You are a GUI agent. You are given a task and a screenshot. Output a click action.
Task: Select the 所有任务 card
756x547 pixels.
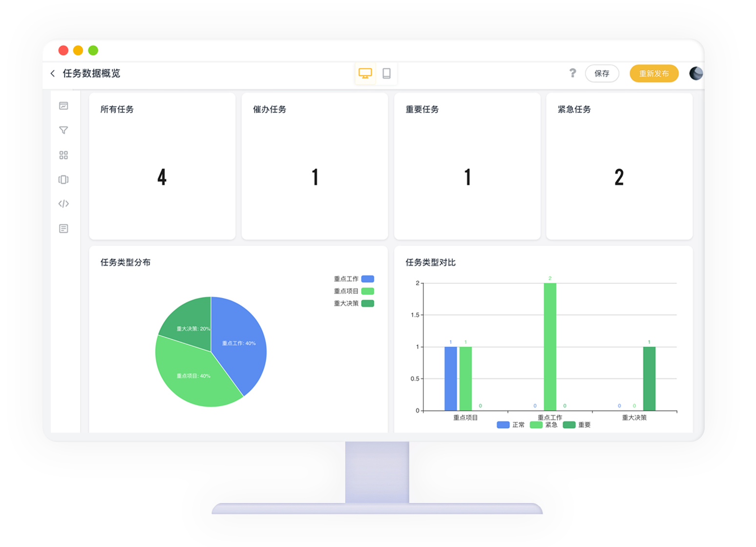pyautogui.click(x=162, y=166)
